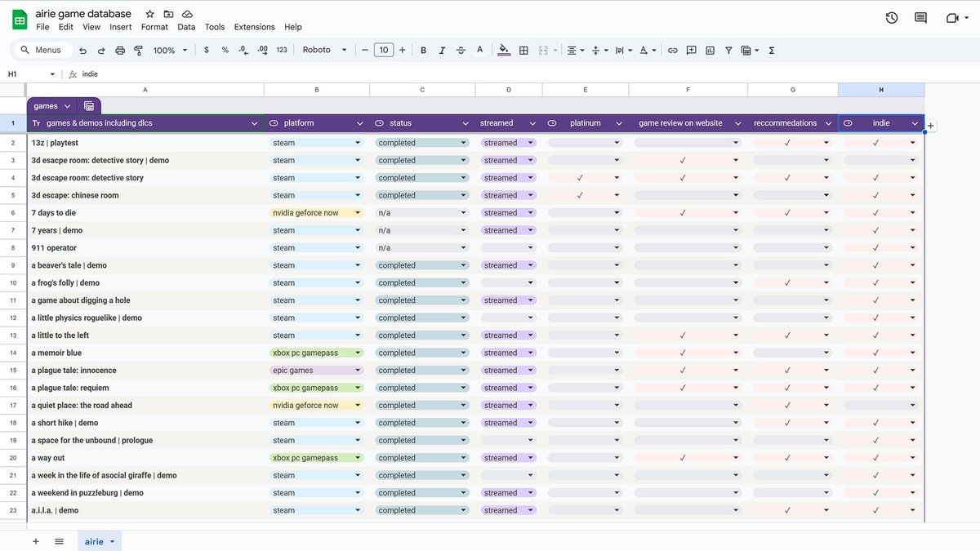The width and height of the screenshot is (980, 551).
Task: Click the Insert chart icon
Action: [710, 51]
